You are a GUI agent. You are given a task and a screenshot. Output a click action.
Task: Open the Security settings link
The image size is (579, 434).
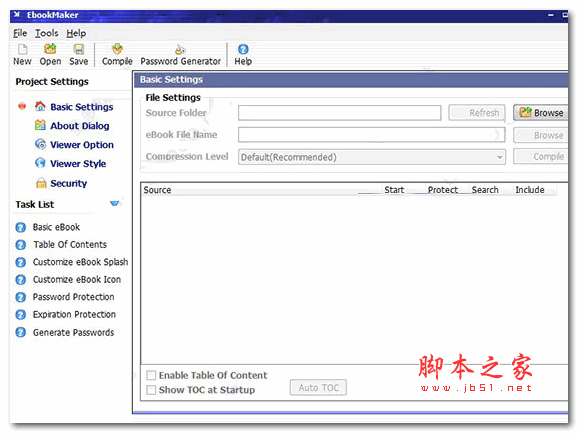click(x=69, y=183)
